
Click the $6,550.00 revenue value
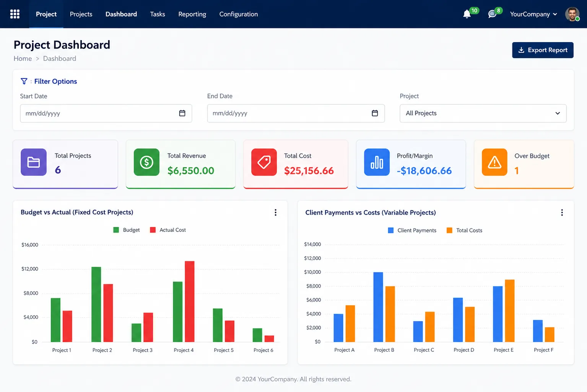191,171
